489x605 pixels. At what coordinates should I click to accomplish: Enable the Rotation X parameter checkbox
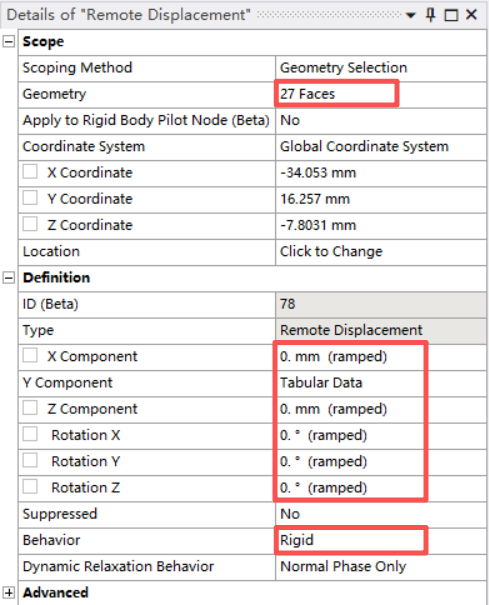tap(30, 434)
